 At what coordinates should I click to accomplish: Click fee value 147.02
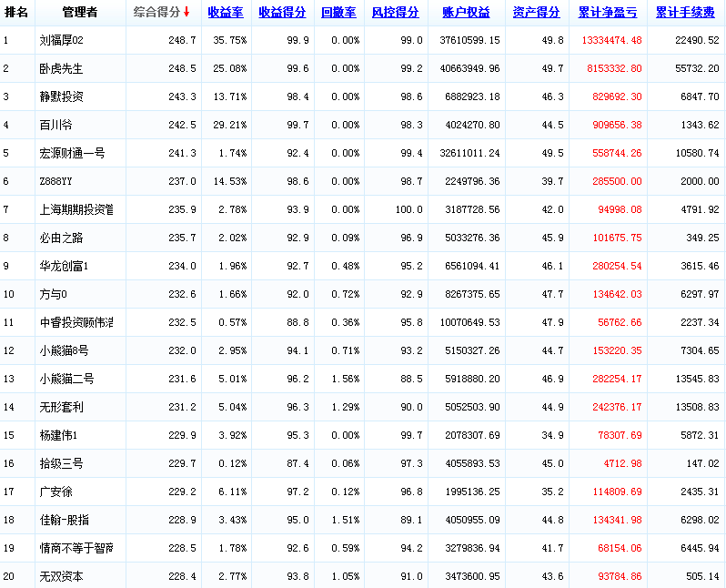click(x=703, y=464)
